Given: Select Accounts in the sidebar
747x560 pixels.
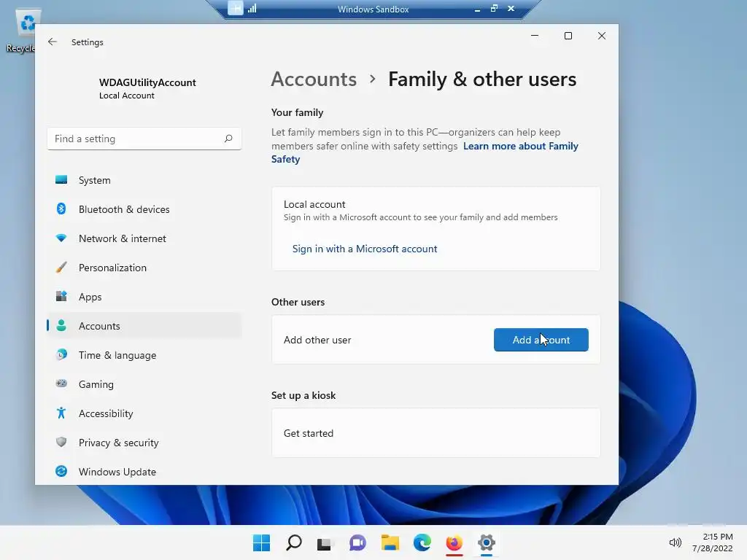Looking at the screenshot, I should point(144,326).
